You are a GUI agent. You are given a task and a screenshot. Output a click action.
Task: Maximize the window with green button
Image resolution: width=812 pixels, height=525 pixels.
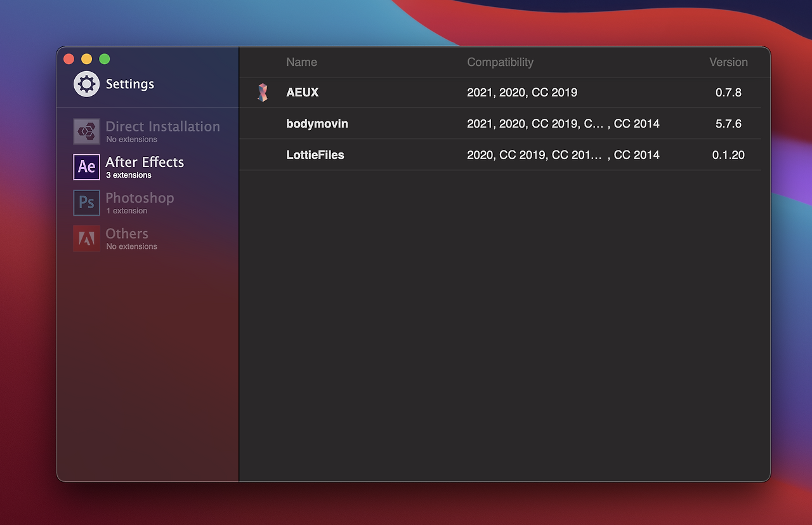tap(105, 59)
